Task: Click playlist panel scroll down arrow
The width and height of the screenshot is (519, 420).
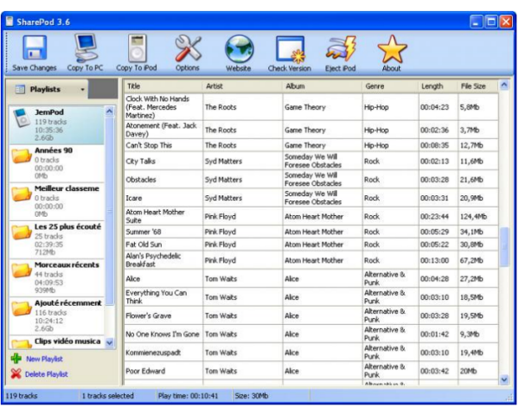Action: (x=110, y=343)
